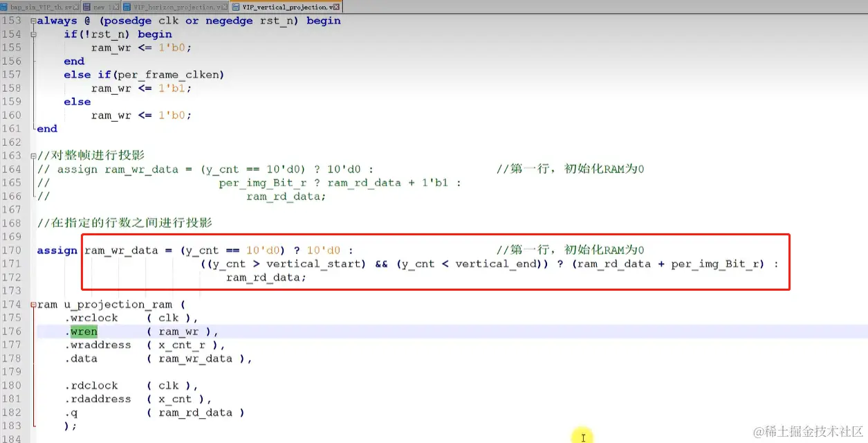
Task: Click 'u_projection_ram' on line 174
Action: pyautogui.click(x=118, y=305)
